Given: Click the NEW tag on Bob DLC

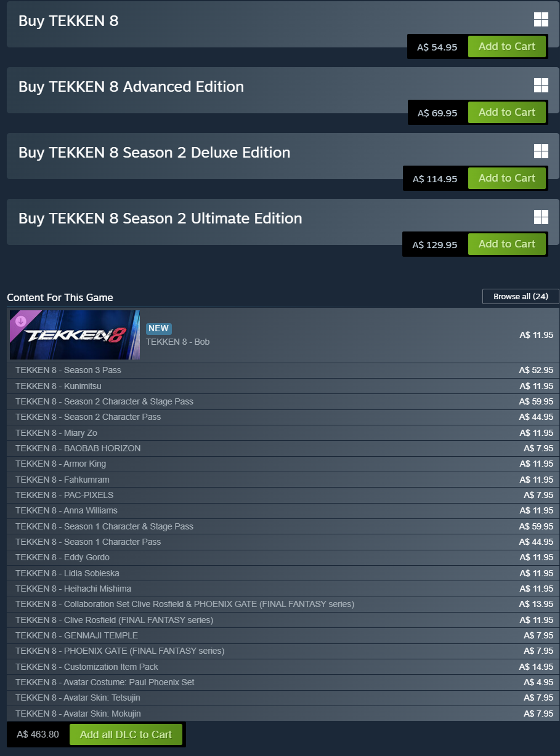Looking at the screenshot, I should [159, 329].
